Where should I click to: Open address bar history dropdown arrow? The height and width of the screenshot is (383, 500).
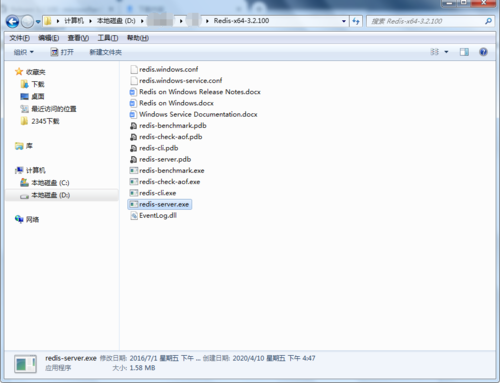pos(344,21)
